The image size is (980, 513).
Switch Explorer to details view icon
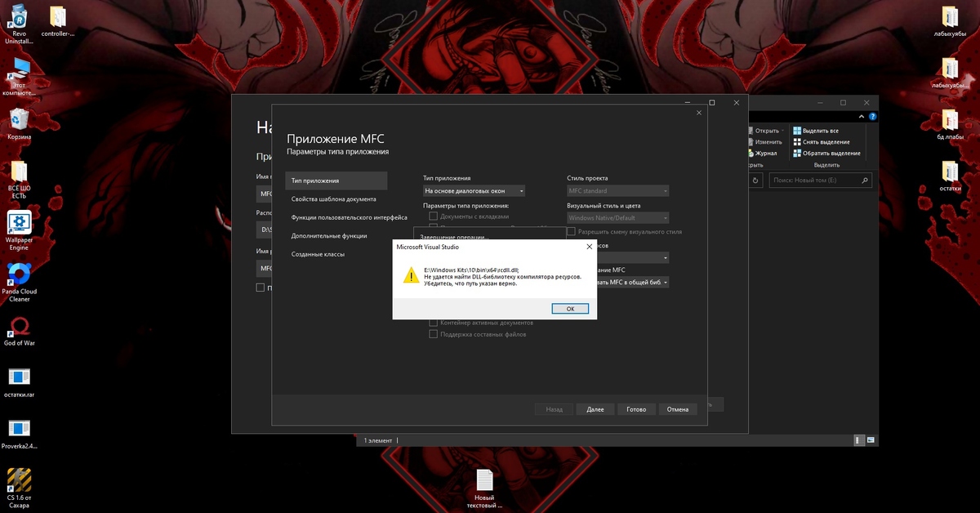coord(858,440)
